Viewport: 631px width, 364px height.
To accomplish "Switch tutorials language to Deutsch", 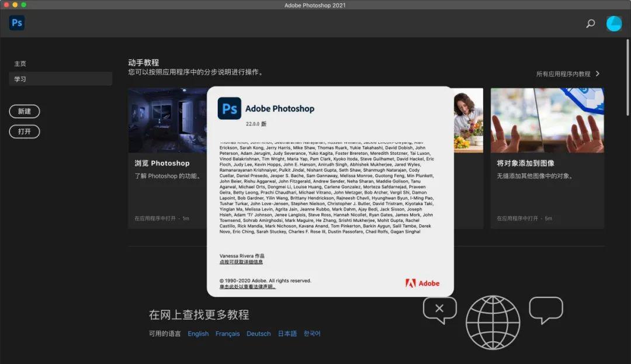I will [x=258, y=334].
